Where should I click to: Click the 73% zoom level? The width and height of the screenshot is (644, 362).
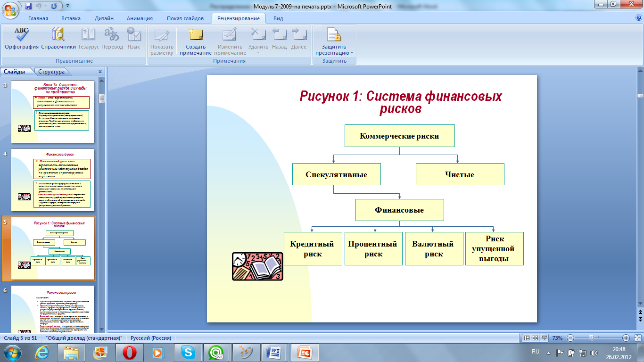557,338
